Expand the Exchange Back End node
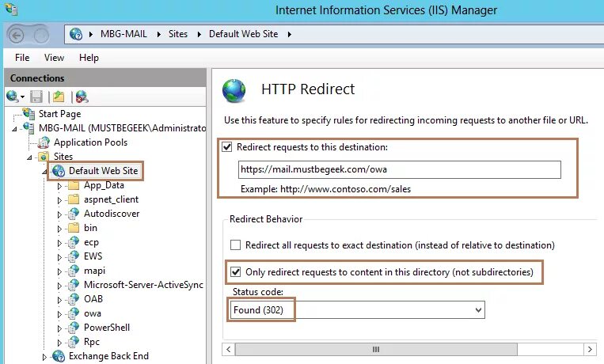The image size is (604, 364). click(x=44, y=357)
